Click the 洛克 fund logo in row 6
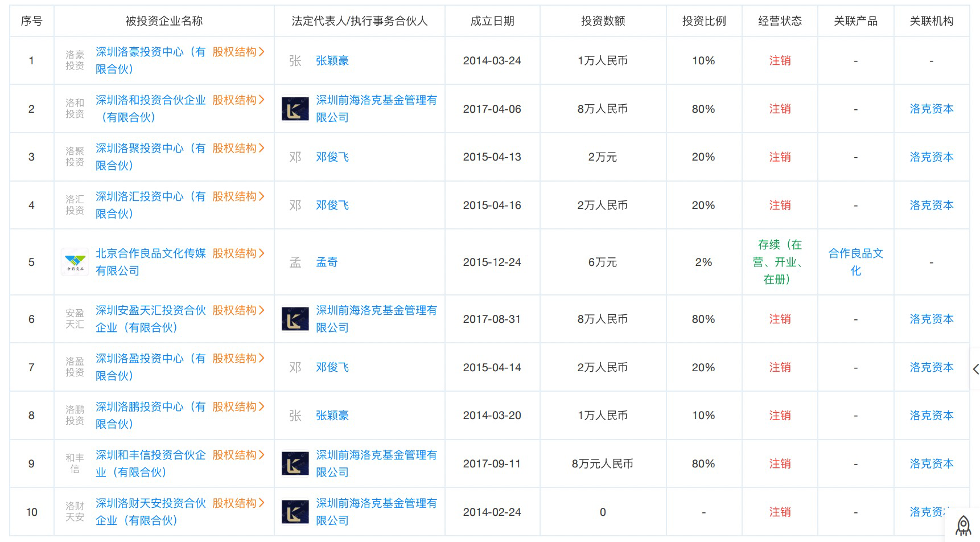Viewport: 980px width, 542px height. pyautogui.click(x=295, y=319)
